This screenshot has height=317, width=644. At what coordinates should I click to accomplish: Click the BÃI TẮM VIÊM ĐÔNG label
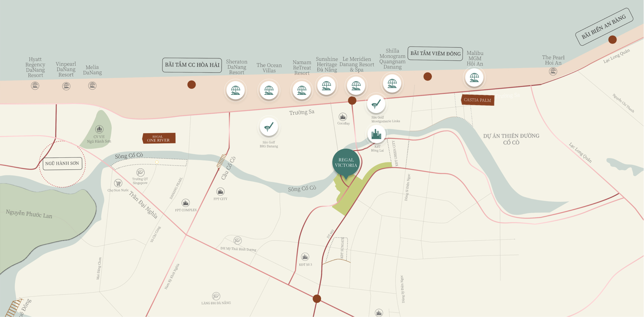point(435,54)
